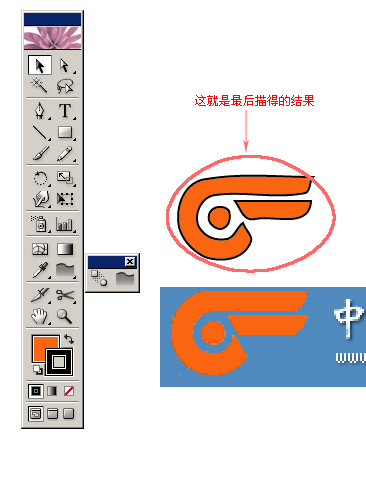Pick the Lasso tool
The height and width of the screenshot is (488, 366).
point(65,85)
